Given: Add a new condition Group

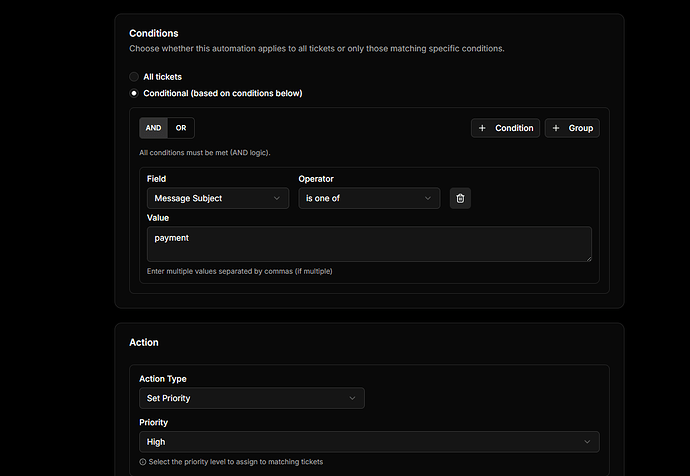Looking at the screenshot, I should tap(572, 128).
